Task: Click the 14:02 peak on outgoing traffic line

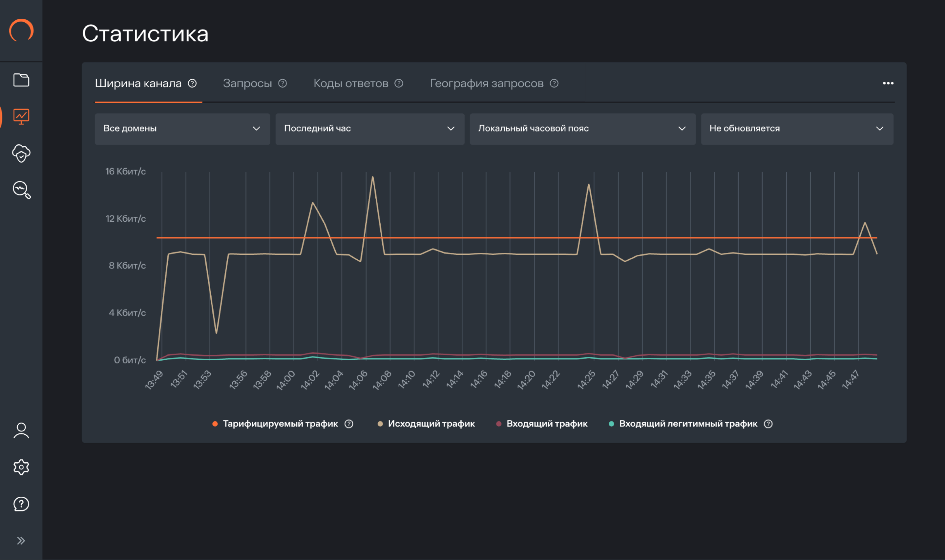Action: (313, 203)
